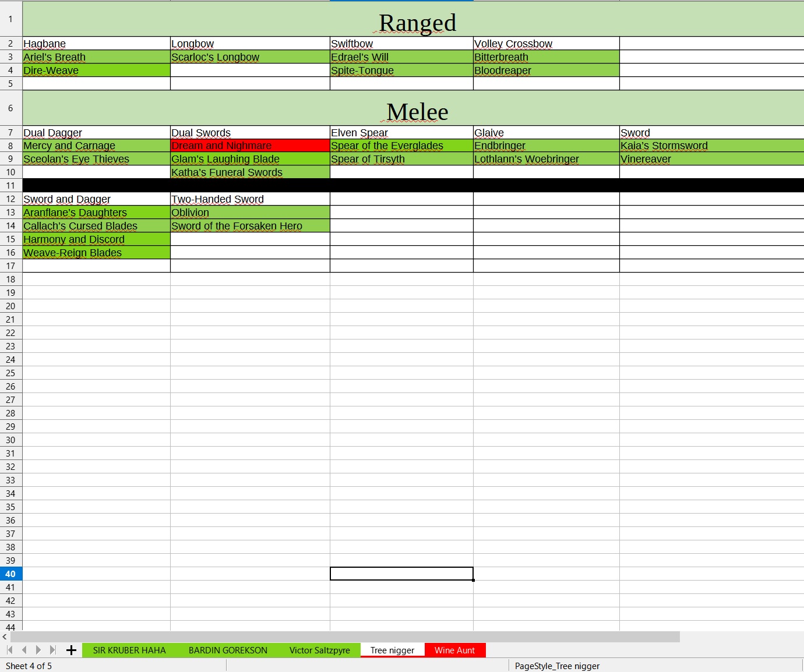Select the Hagbane cell
The image size is (804, 672).
(x=96, y=44)
